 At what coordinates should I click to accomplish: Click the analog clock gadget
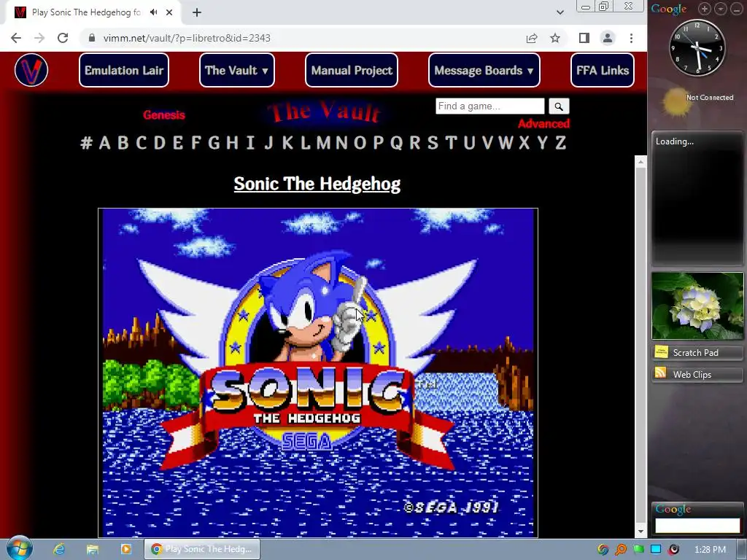(x=697, y=47)
